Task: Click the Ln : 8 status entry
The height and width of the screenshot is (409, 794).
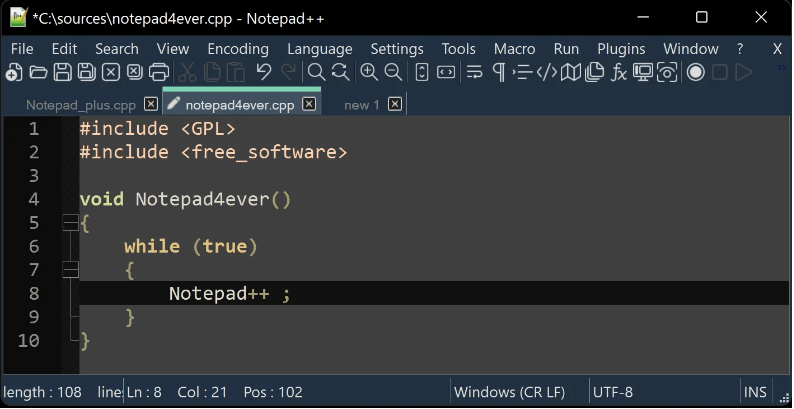Action: [x=144, y=392]
